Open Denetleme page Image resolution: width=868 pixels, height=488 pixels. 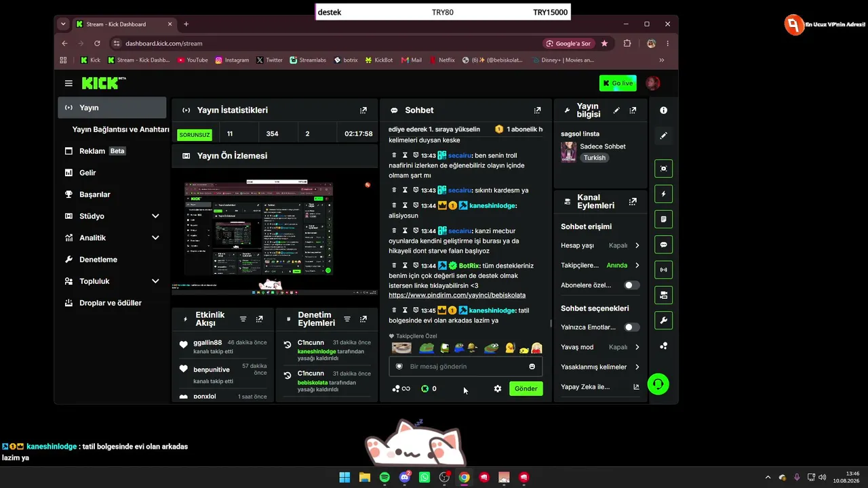[112, 260]
